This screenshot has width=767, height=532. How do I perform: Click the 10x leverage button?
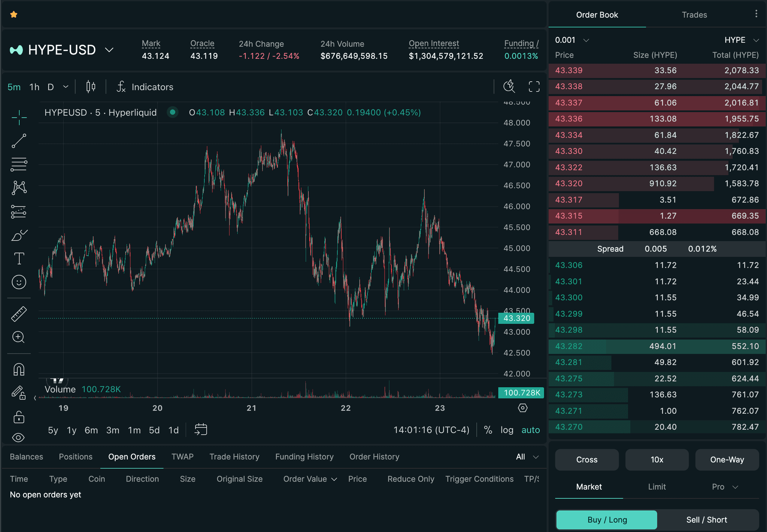pos(657,460)
